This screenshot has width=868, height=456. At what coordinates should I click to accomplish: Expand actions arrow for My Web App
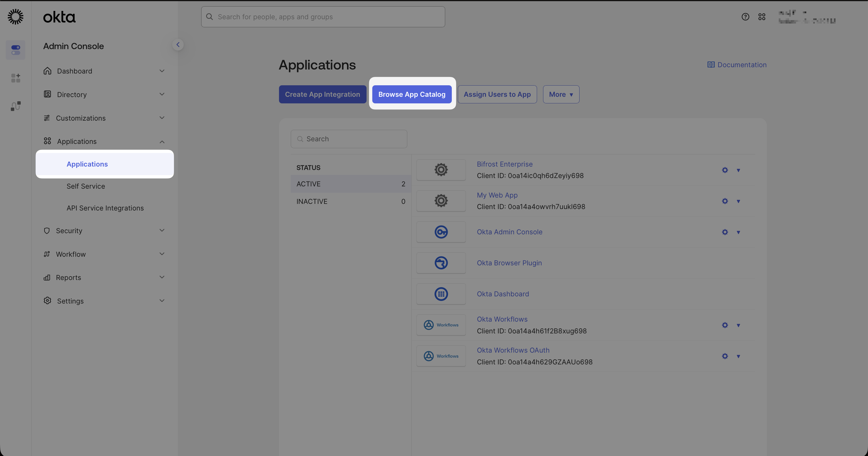click(x=738, y=201)
